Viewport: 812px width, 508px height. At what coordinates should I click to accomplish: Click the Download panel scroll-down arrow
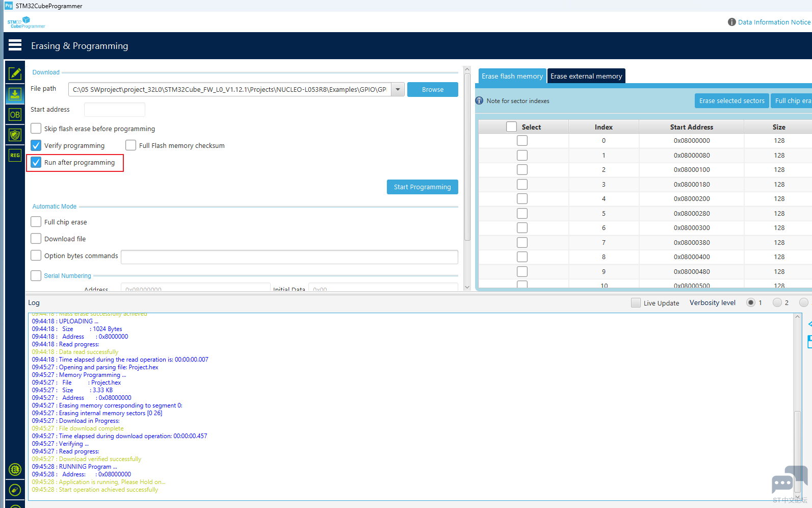(x=467, y=287)
